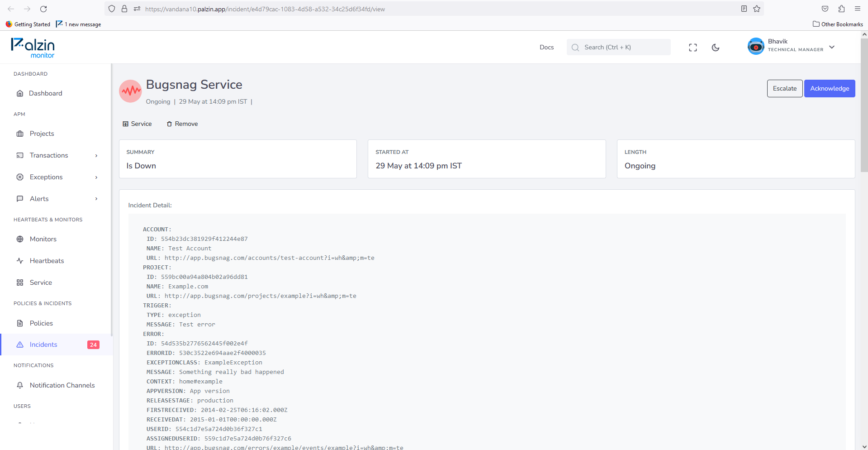Viewport: 868px width, 450px height.
Task: Click the bugsnag account URL text
Action: point(269,258)
